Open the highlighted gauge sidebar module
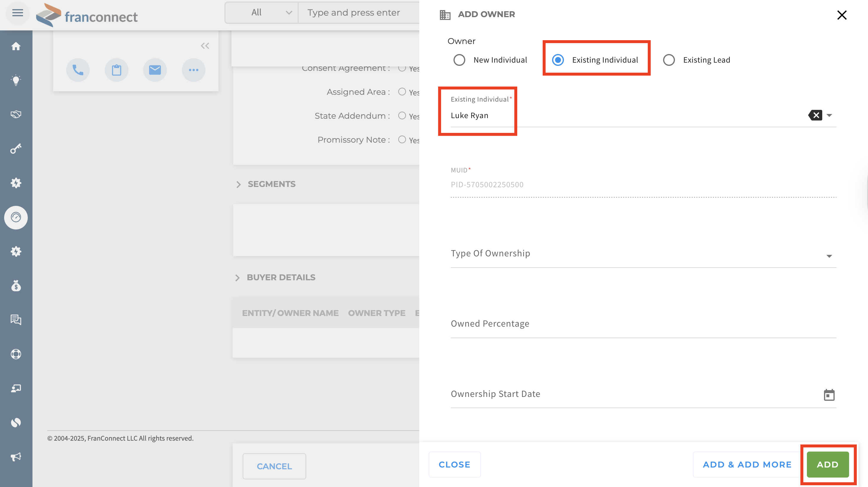Screen dimensions: 868x487 (16, 217)
